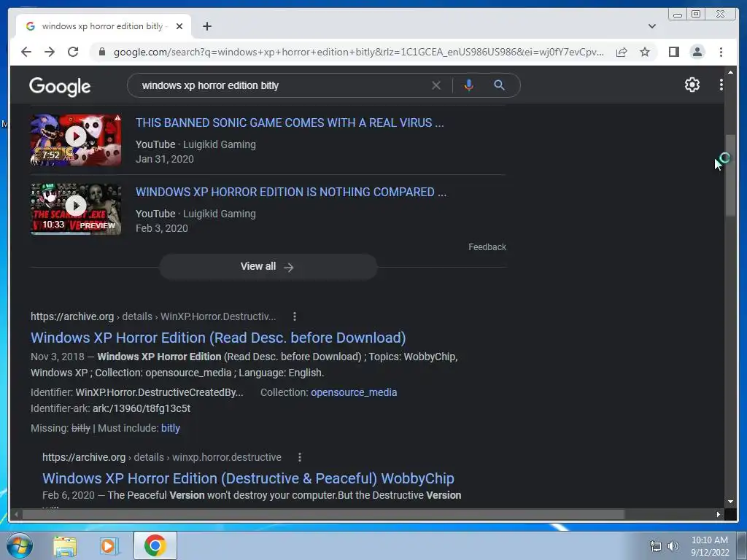The image size is (747, 560).
Task: Click the Google search box text
Action: click(x=210, y=85)
